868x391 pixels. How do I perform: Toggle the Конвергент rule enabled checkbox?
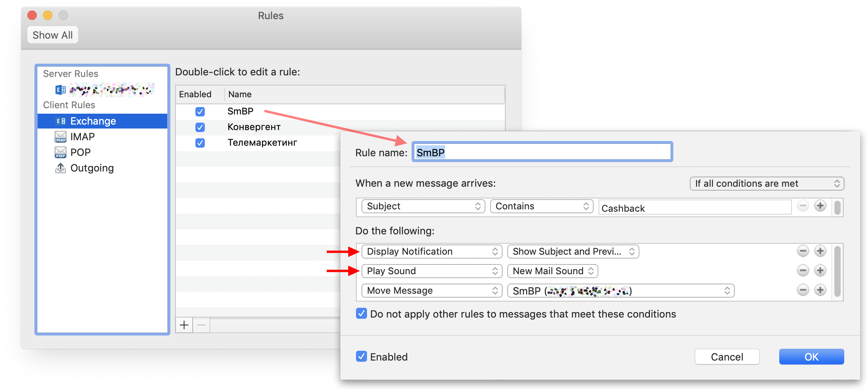tap(200, 127)
